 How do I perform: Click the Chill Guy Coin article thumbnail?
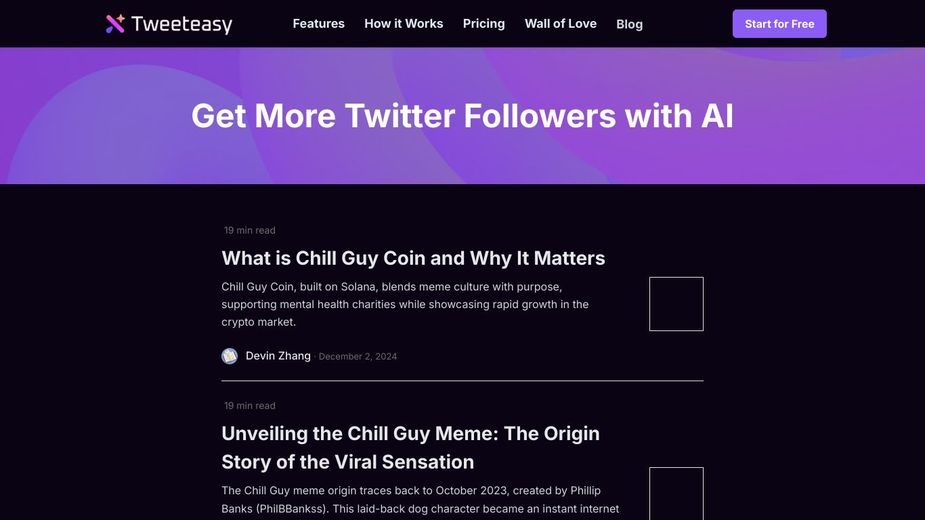pyautogui.click(x=676, y=304)
